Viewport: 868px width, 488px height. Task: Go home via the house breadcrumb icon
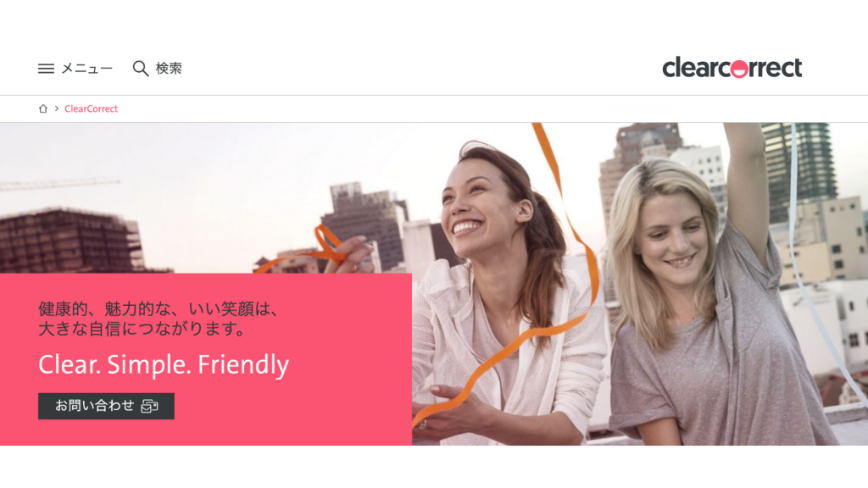pyautogui.click(x=42, y=108)
